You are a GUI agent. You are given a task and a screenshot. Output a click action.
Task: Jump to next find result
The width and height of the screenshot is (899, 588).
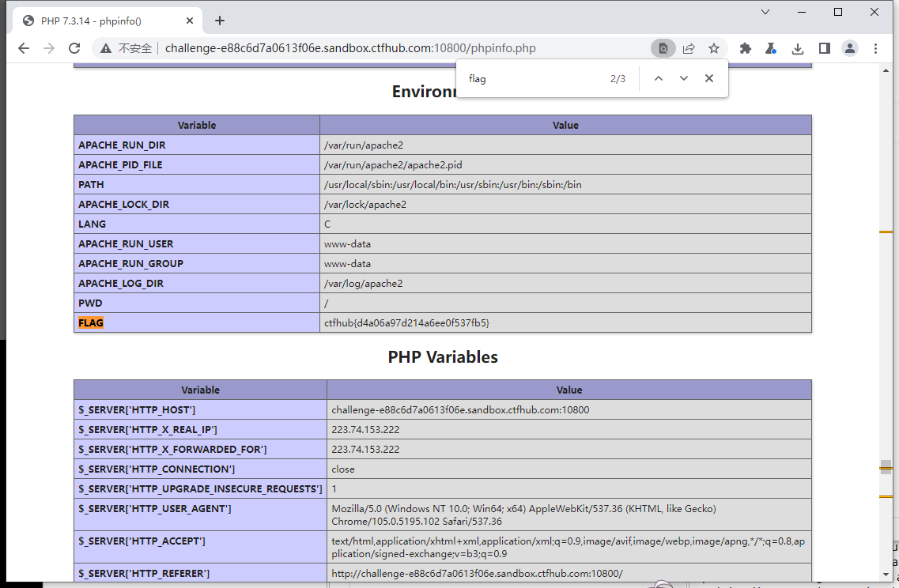pos(683,78)
